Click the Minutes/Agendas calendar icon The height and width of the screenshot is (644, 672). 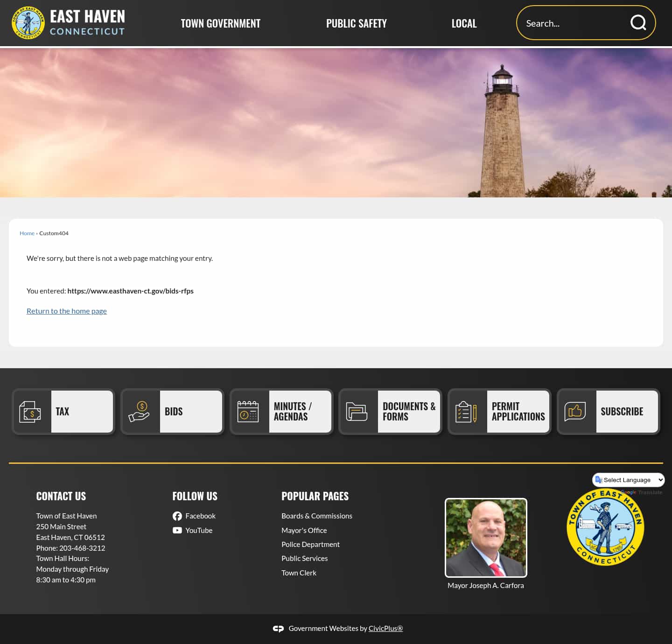248,411
